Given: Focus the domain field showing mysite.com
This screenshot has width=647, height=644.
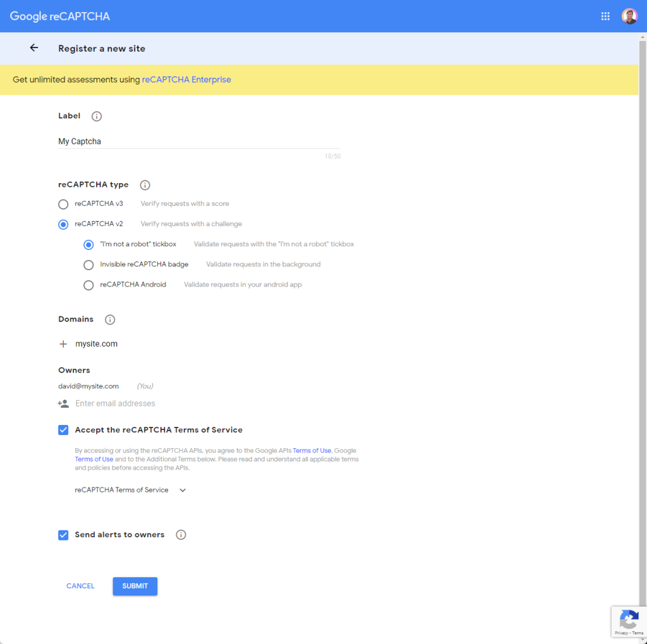Looking at the screenshot, I should tap(96, 344).
